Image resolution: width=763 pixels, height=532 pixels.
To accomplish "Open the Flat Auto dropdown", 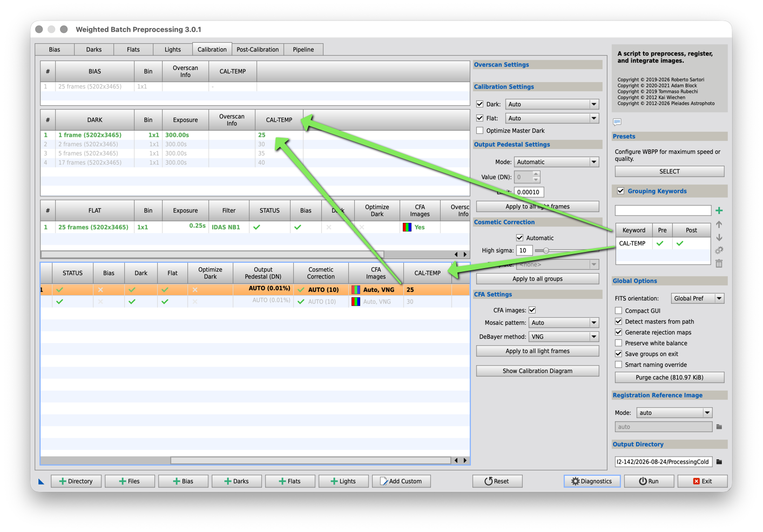I will (552, 118).
